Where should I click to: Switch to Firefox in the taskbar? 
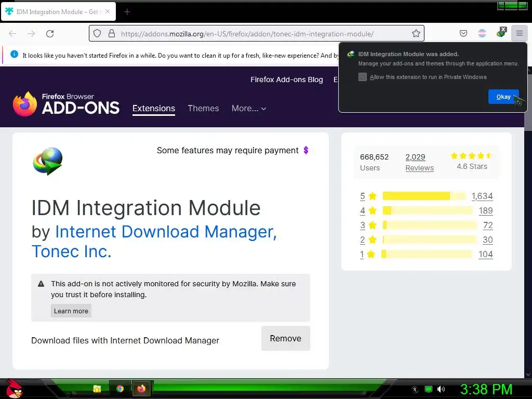141,389
